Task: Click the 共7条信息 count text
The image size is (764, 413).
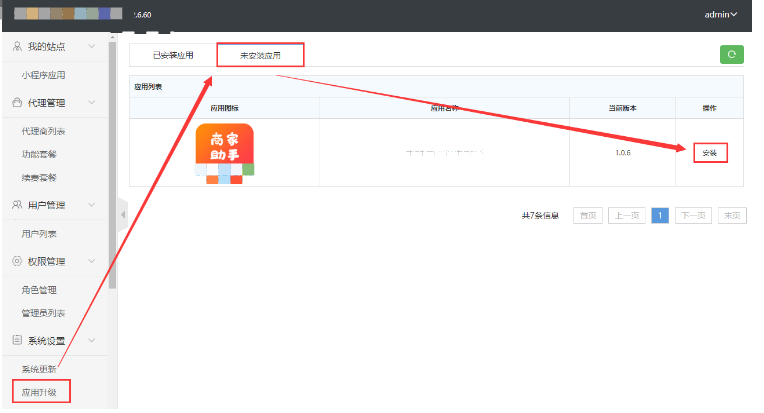Action: click(x=540, y=215)
